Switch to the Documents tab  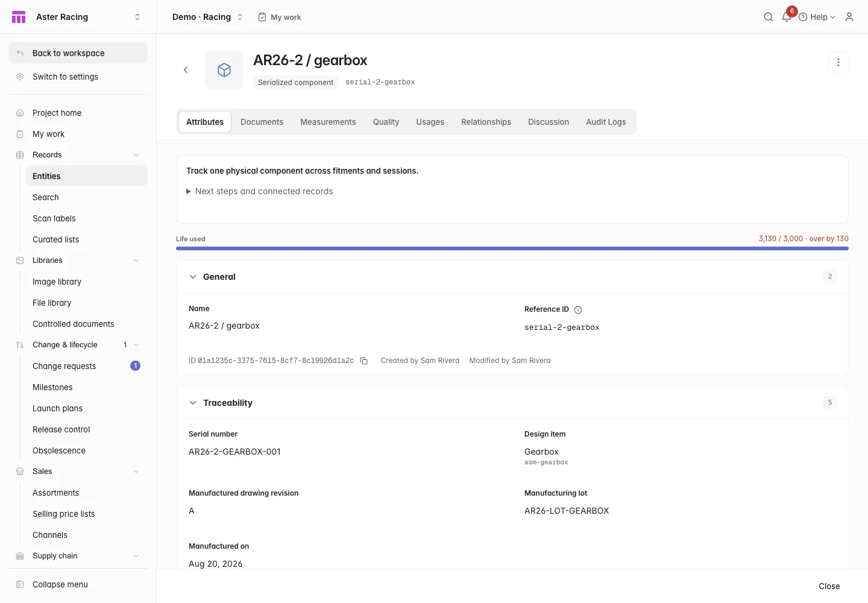click(262, 122)
